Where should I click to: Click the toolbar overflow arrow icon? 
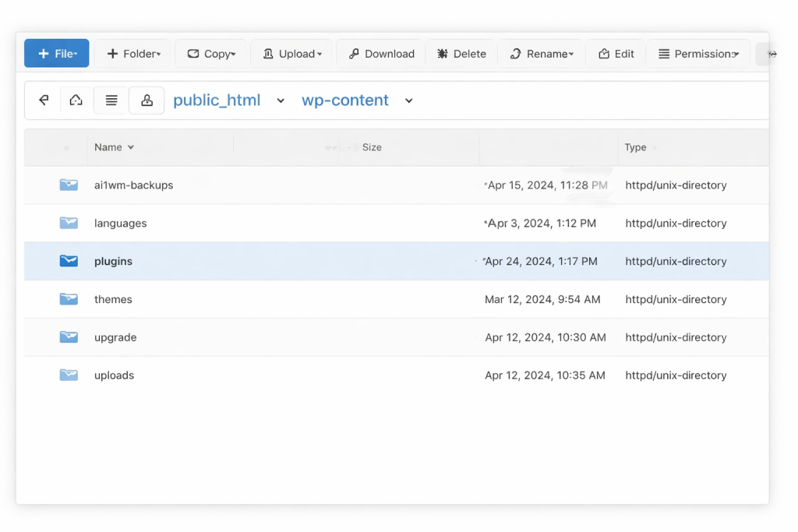pyautogui.click(x=772, y=54)
